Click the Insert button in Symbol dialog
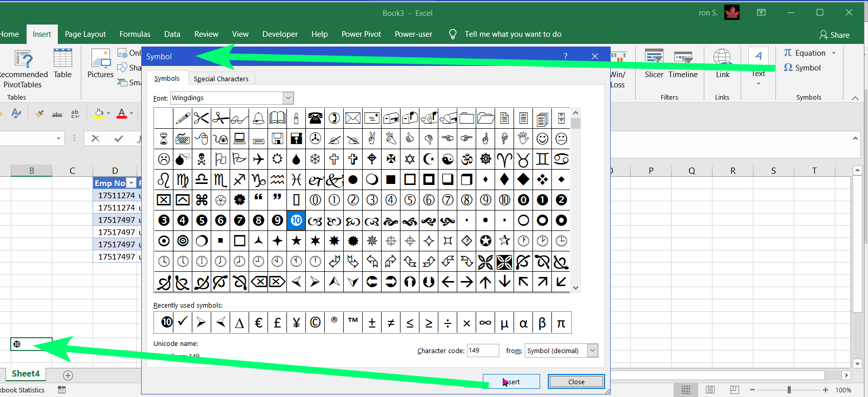 click(x=511, y=382)
